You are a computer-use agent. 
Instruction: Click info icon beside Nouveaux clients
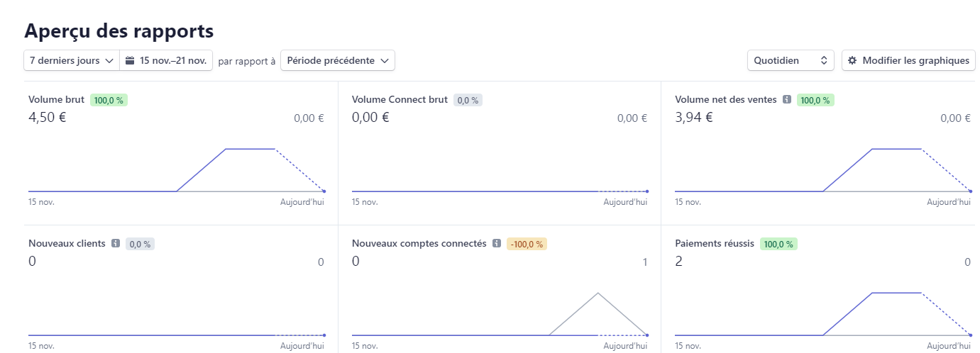click(115, 244)
